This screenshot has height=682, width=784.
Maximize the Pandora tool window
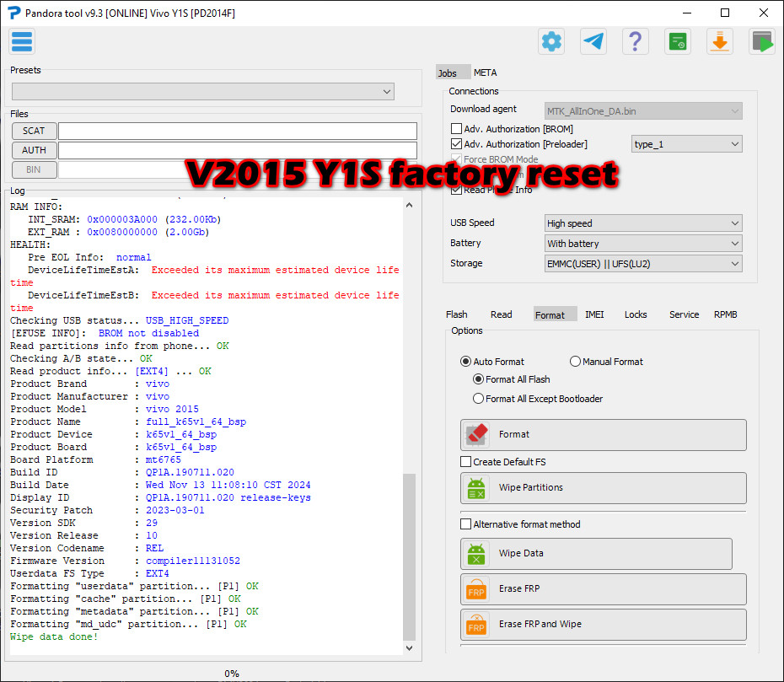tap(725, 13)
